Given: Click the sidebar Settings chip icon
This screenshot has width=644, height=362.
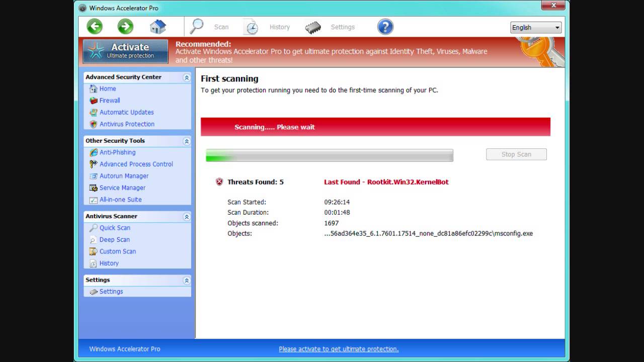Looking at the screenshot, I should pyautogui.click(x=93, y=292).
